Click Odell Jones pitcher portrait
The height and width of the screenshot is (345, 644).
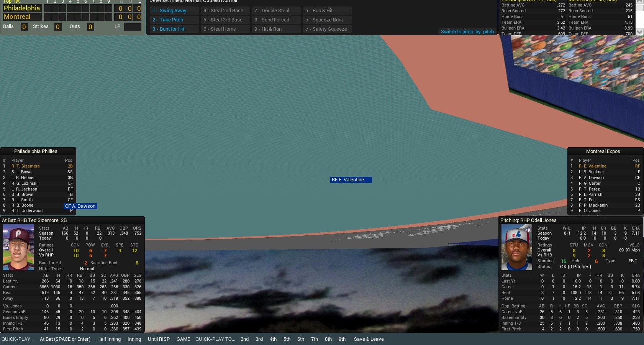(x=516, y=248)
